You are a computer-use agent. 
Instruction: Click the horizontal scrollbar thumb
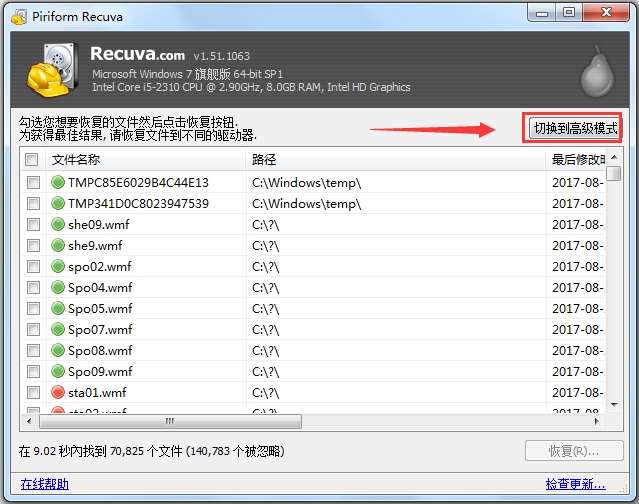click(170, 421)
